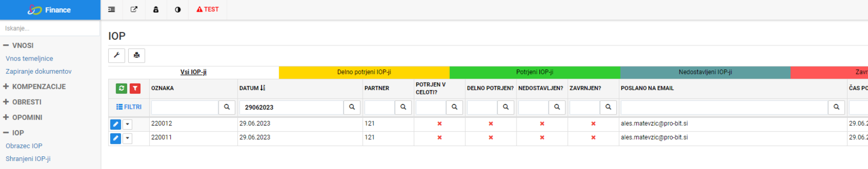
Task: Sort by POSLANO NA EMAIL column header
Action: 647,88
